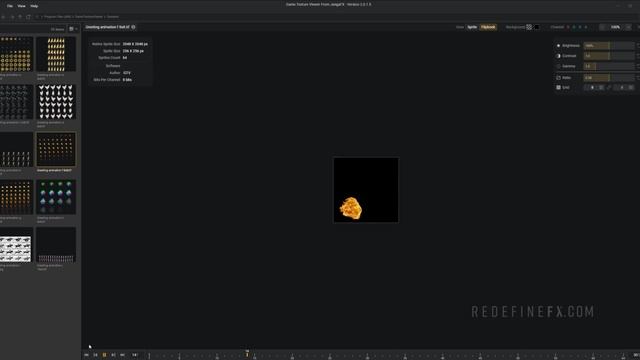The height and width of the screenshot is (360, 640).
Task: Jump to last frame
Action: click(122, 355)
